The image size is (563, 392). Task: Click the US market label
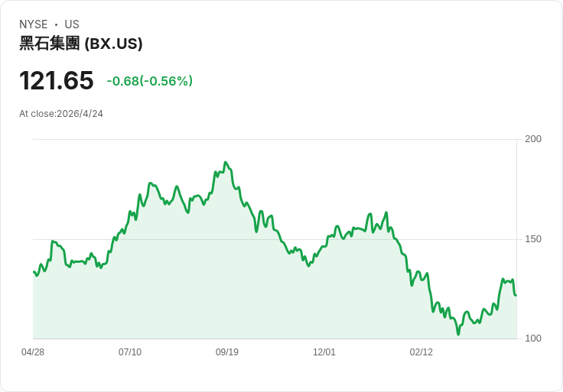[72, 24]
